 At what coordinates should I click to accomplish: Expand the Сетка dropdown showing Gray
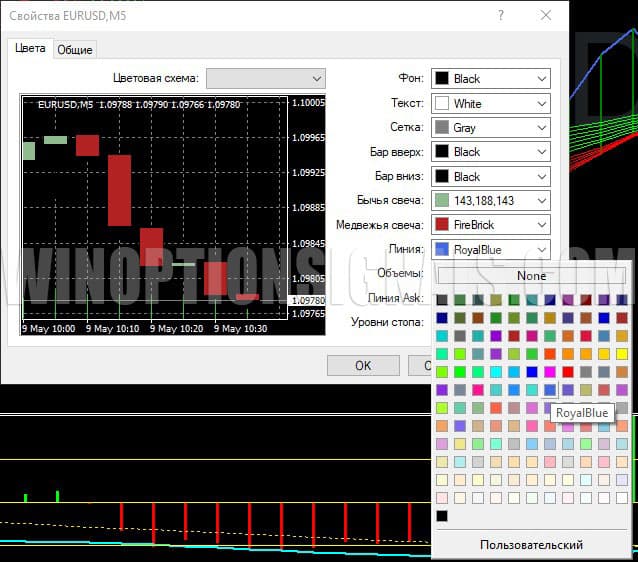[x=490, y=128]
